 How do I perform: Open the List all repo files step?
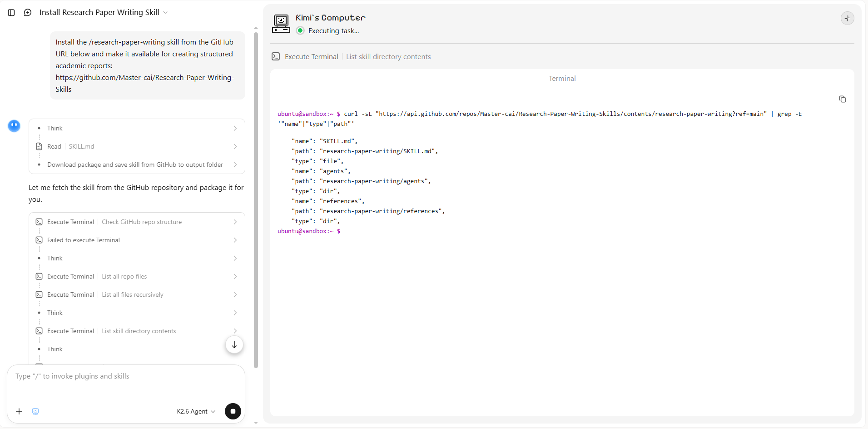(x=137, y=276)
